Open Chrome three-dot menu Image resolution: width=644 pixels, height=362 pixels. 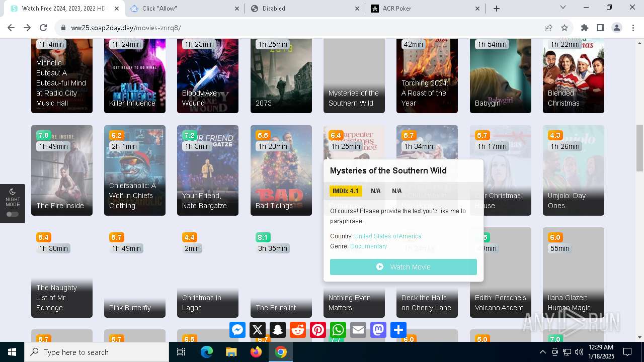coord(633,28)
